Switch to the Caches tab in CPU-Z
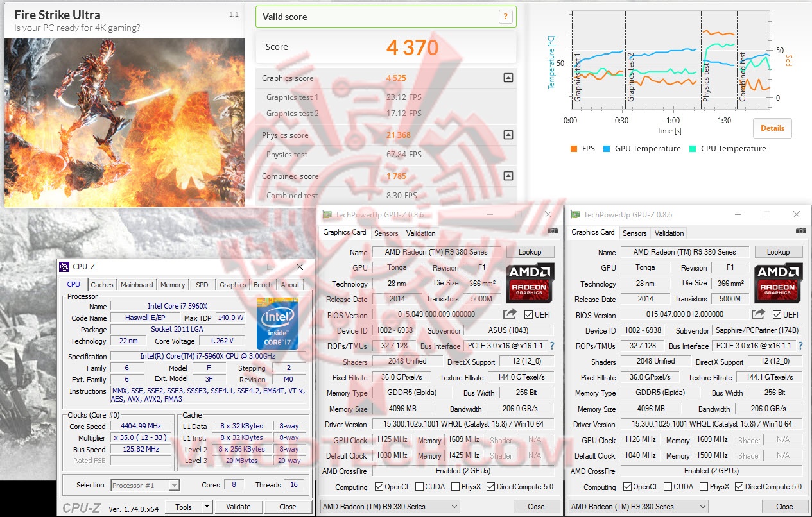This screenshot has width=812, height=517. (101, 285)
